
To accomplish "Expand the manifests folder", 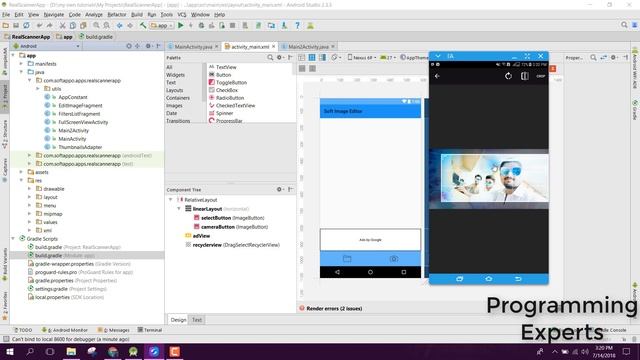I will (21, 64).
